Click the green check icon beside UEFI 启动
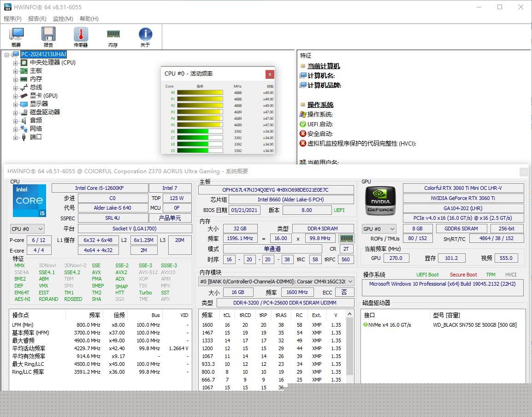Image resolution: width=532 pixels, height=417 pixels. click(x=303, y=124)
